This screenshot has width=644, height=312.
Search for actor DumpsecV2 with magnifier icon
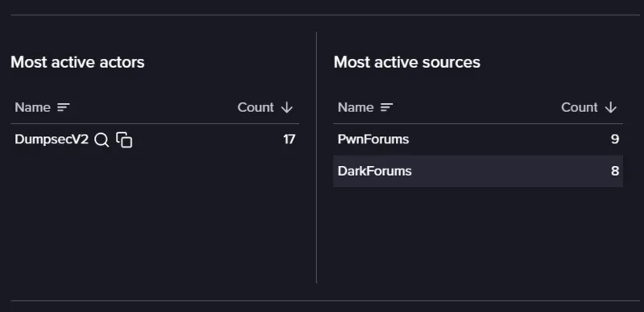[x=101, y=139]
